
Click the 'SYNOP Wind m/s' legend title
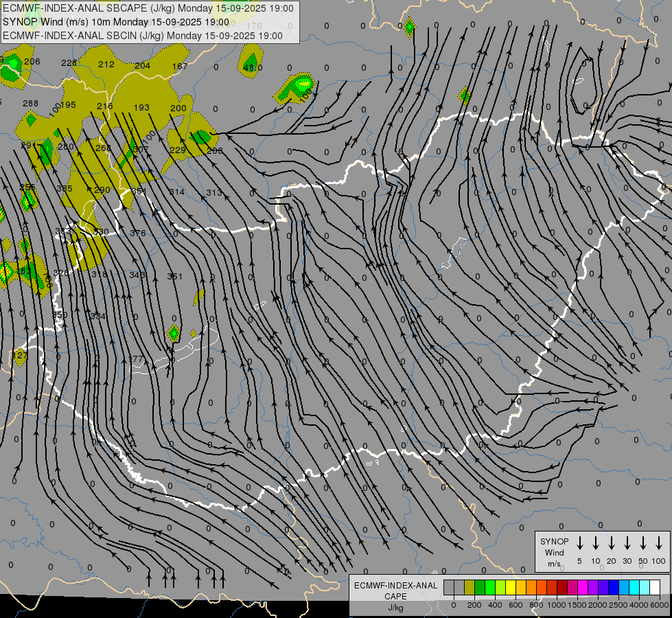tap(554, 552)
